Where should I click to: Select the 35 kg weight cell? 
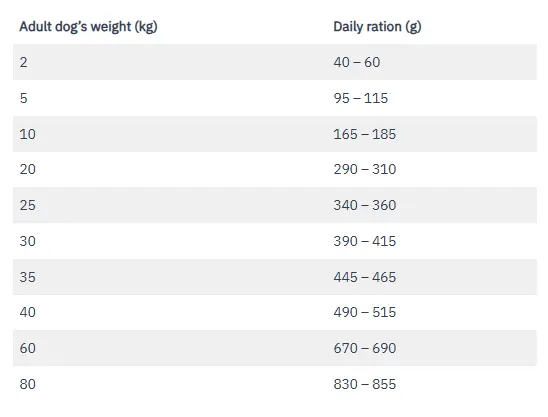pos(28,277)
